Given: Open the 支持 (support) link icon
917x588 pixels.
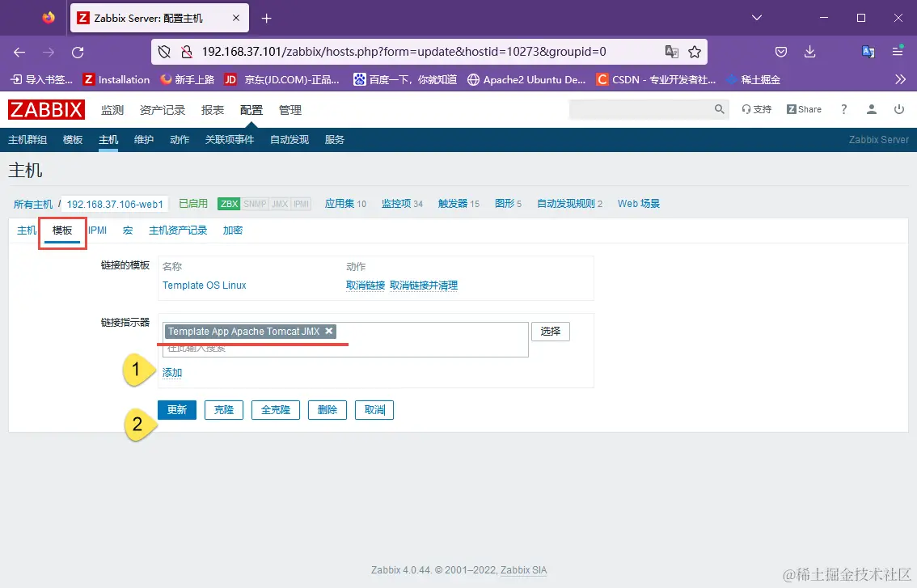Looking at the screenshot, I should (x=756, y=109).
